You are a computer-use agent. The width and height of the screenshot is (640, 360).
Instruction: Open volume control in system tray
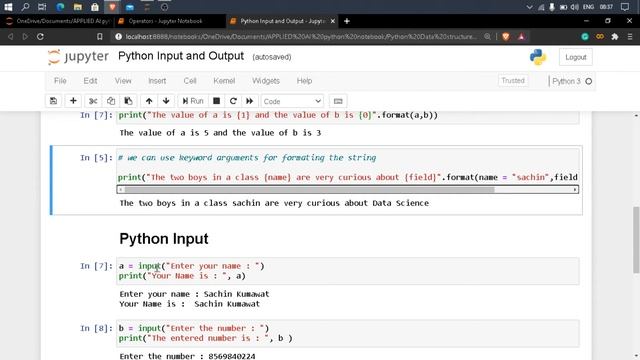(x=575, y=7)
